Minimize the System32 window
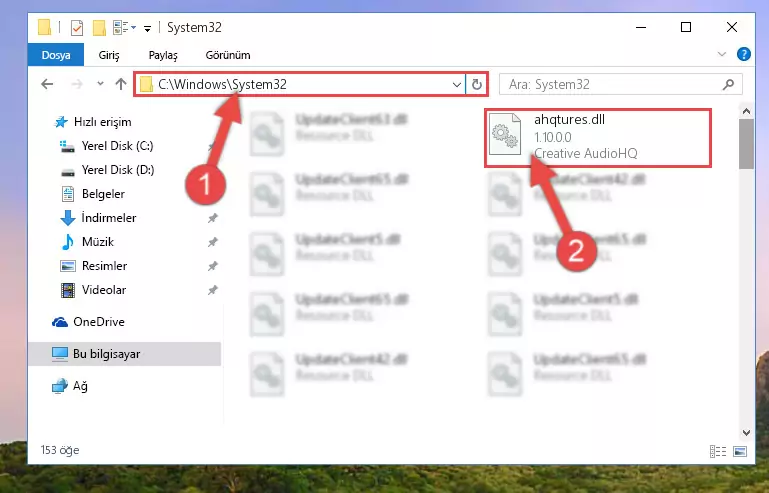 tap(641, 27)
